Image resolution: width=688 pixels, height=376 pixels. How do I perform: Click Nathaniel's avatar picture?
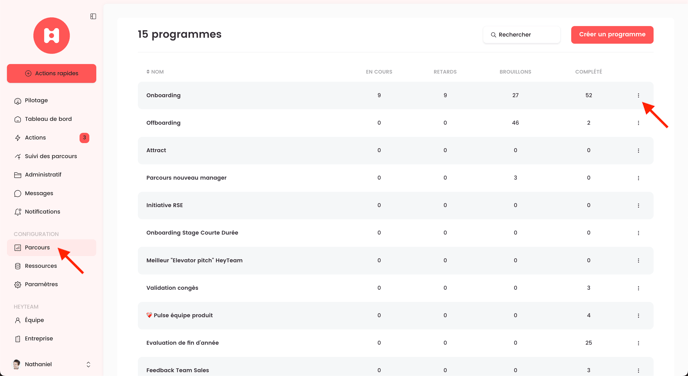pyautogui.click(x=17, y=364)
